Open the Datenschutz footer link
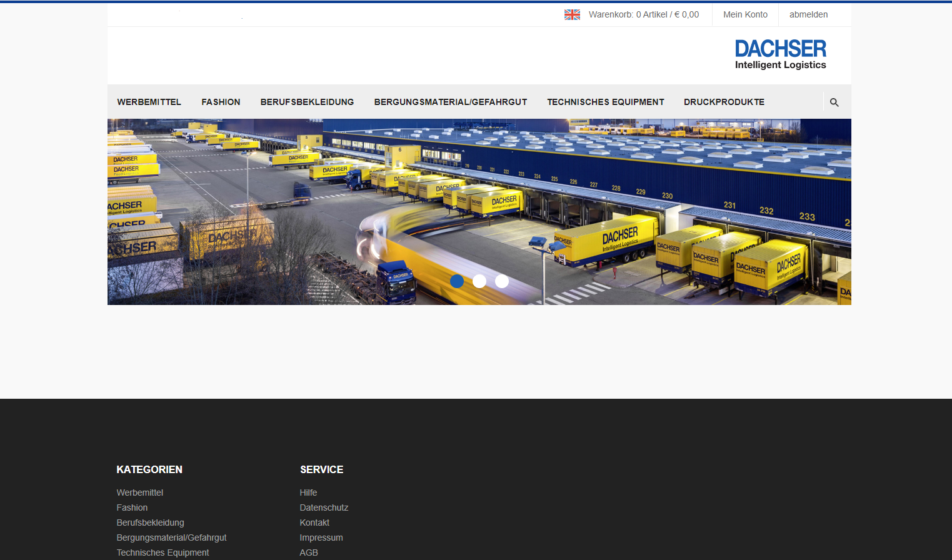Viewport: 952px width, 560px height. [324, 507]
